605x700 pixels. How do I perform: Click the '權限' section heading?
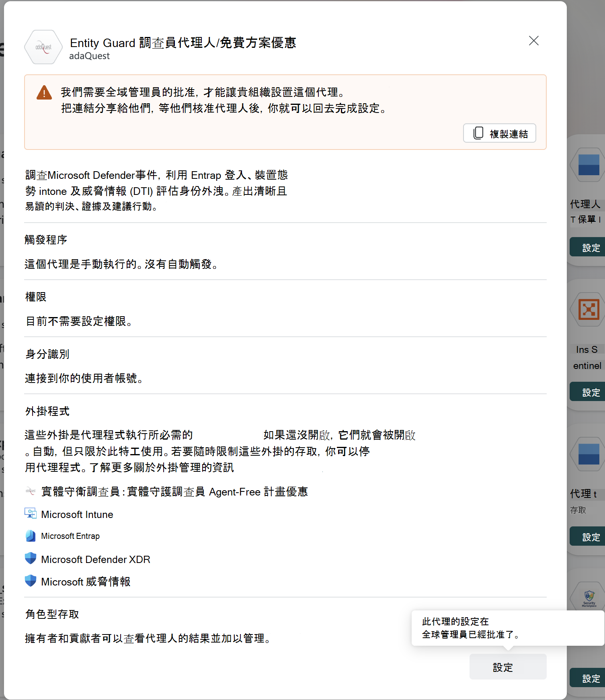[36, 297]
